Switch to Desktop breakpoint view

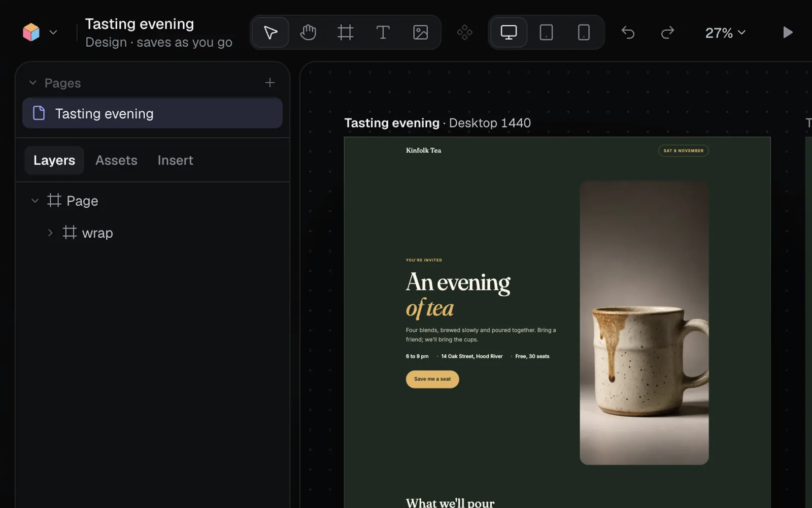pyautogui.click(x=509, y=33)
